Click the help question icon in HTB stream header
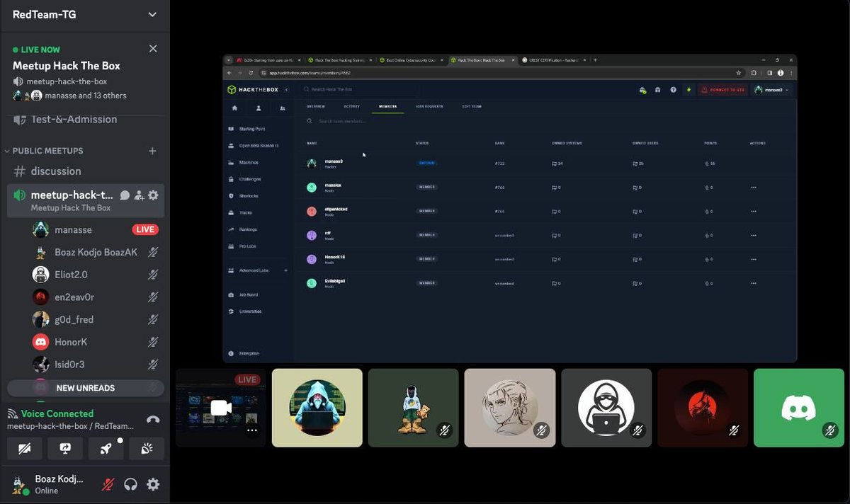The height and width of the screenshot is (504, 850). (673, 90)
